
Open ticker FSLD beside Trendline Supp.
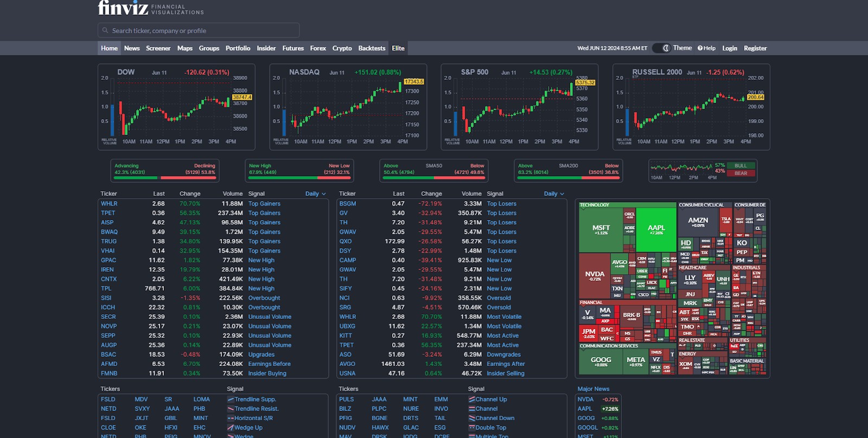tap(108, 400)
